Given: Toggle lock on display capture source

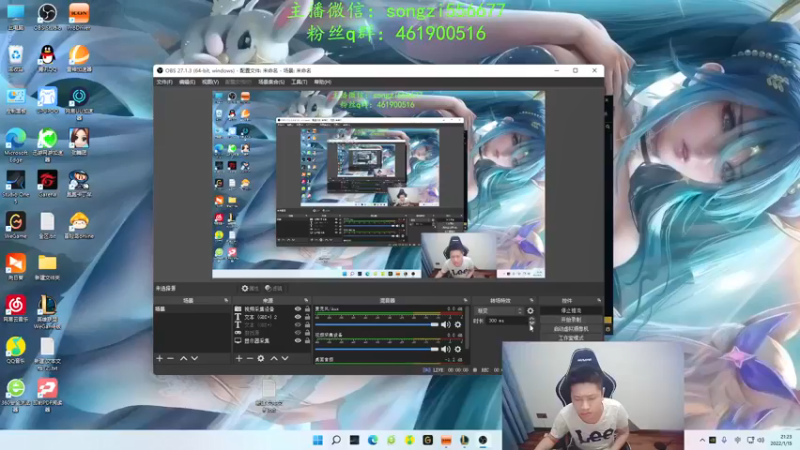Looking at the screenshot, I should (x=307, y=340).
